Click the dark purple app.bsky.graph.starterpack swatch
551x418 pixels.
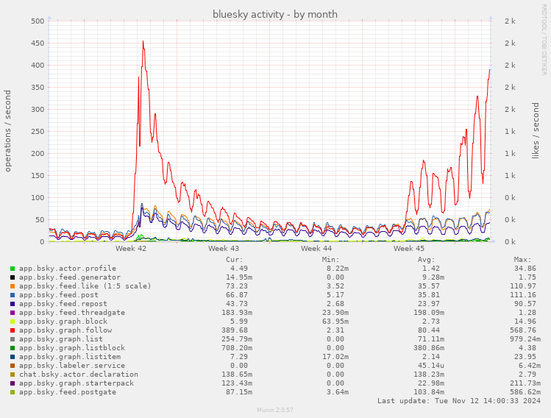(x=13, y=383)
